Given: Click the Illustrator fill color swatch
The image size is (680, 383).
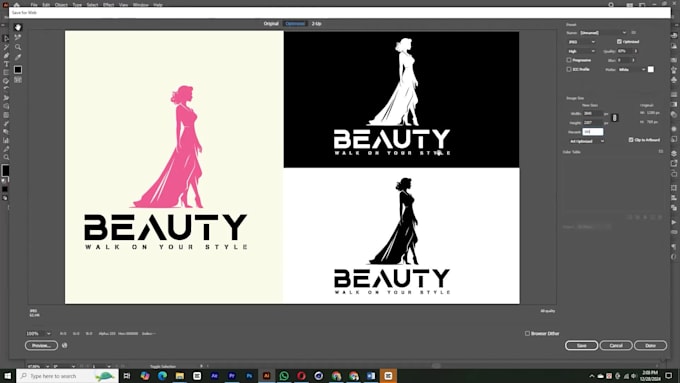Looking at the screenshot, I should (x=5, y=170).
